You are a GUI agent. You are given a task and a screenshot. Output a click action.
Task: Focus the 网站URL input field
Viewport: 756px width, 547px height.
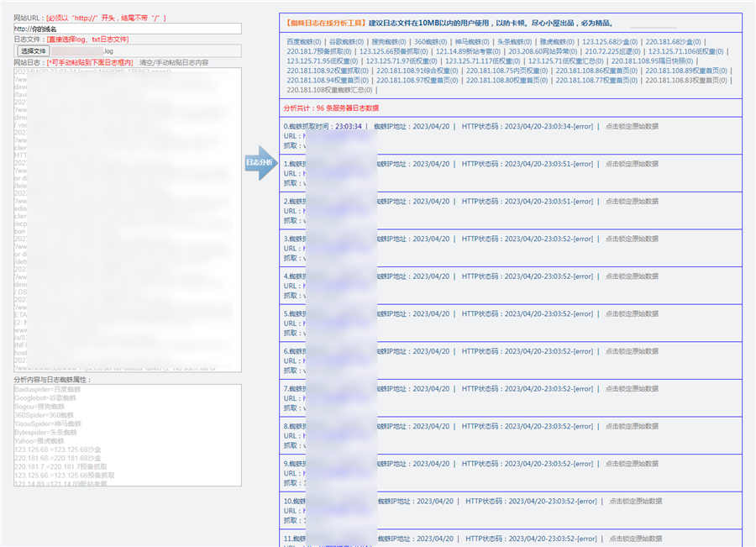(127, 29)
